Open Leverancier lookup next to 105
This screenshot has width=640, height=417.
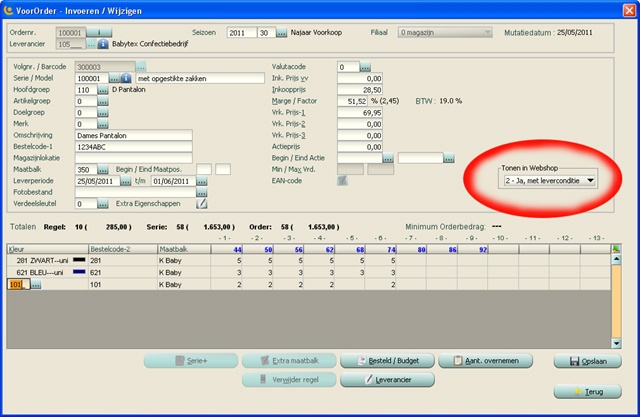click(91, 44)
